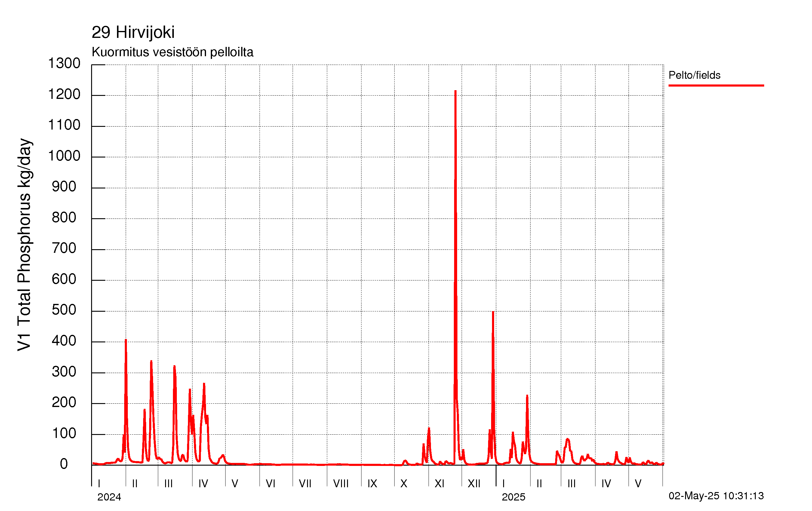Click the timestamp '02-May-25 10:31:13'

tap(716, 496)
